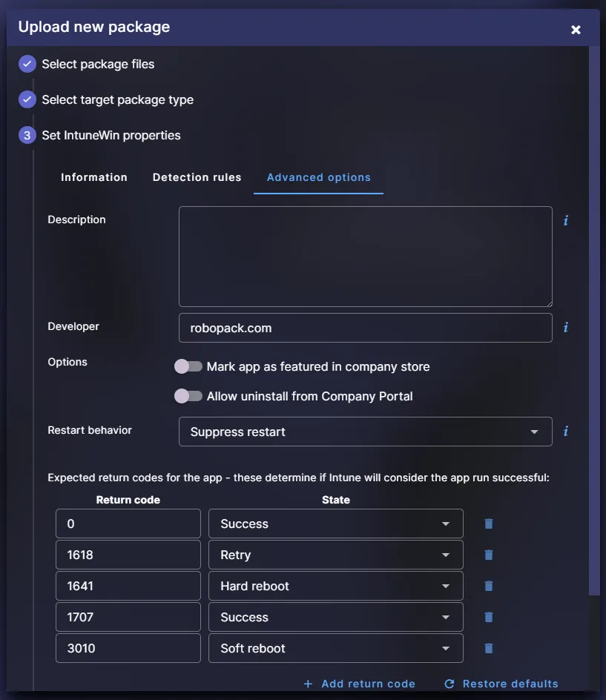Delete the return code 1707 row
The width and height of the screenshot is (606, 700).
(489, 617)
